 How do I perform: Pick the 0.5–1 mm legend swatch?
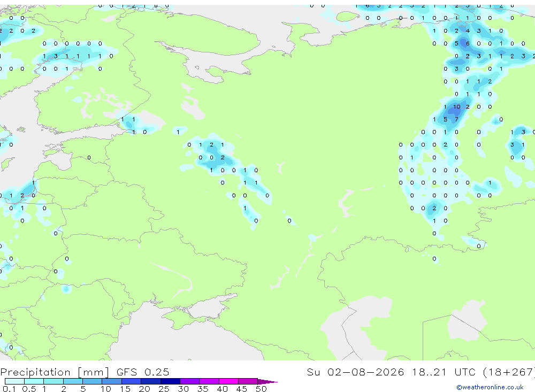coord(34,381)
